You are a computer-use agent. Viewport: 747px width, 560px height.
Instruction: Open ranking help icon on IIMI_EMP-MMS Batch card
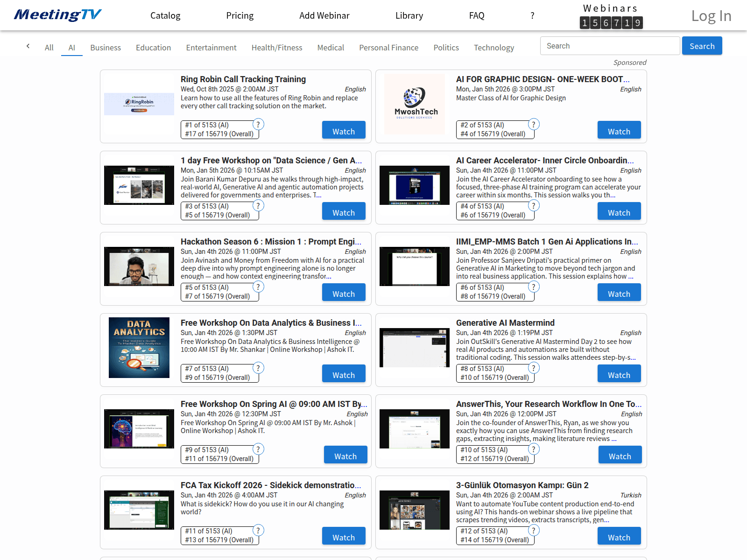534,287
